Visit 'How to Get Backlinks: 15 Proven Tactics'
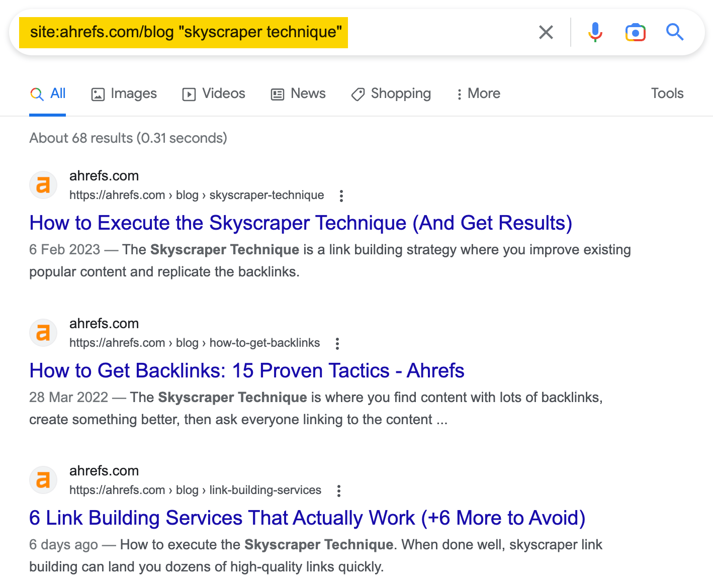713x588 pixels. [247, 370]
